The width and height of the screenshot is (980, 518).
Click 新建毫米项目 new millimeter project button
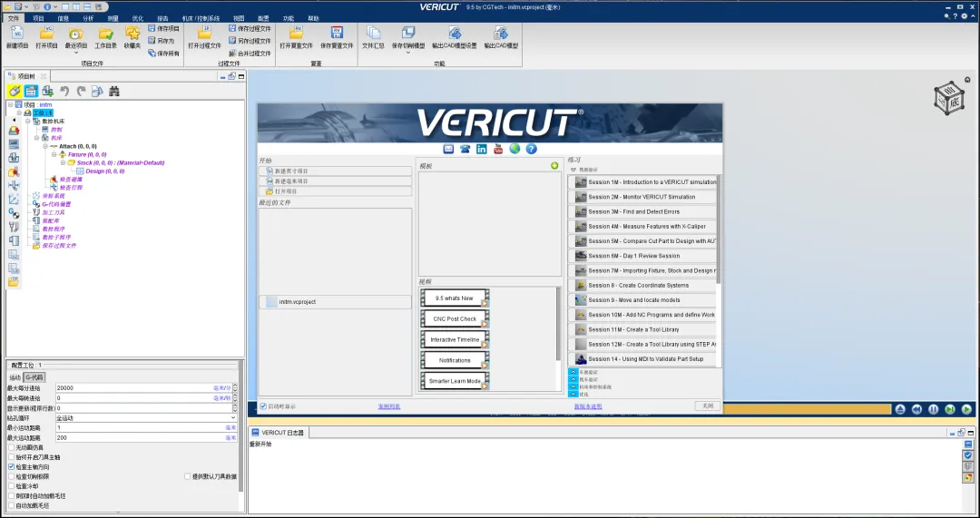coord(335,181)
